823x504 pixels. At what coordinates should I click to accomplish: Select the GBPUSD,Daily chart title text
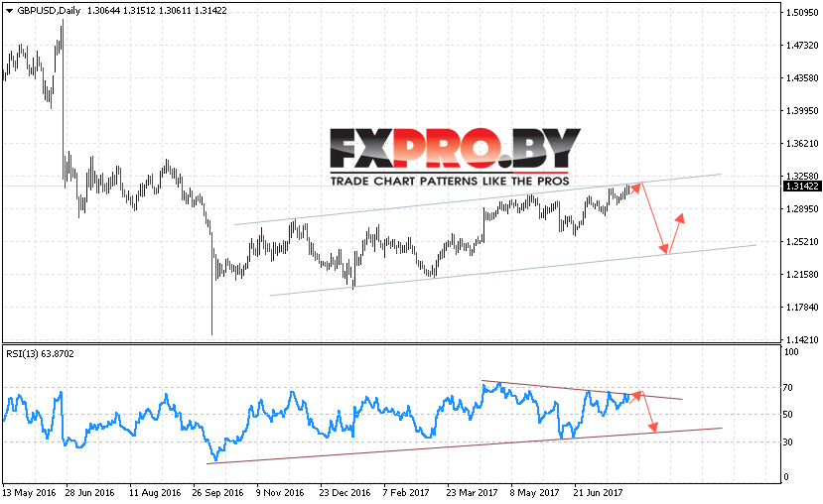tap(49, 11)
